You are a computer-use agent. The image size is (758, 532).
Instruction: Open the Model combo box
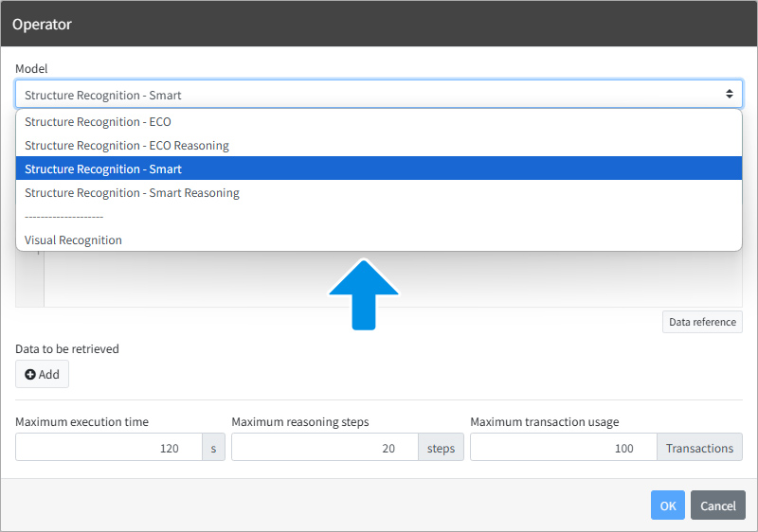(x=379, y=94)
